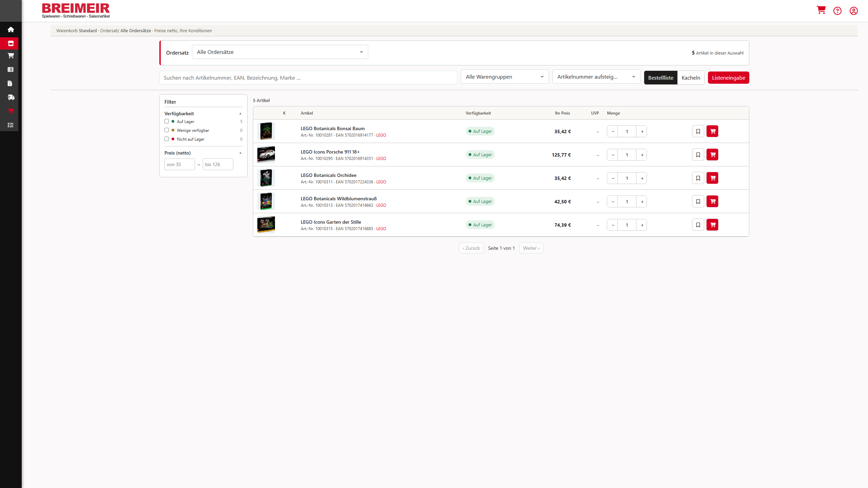Open the table list sidebar icon
This screenshot has height=488, width=868.
(11, 69)
